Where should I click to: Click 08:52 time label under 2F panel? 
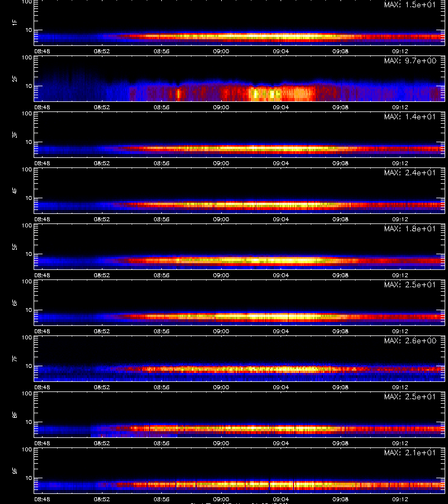tap(101, 107)
